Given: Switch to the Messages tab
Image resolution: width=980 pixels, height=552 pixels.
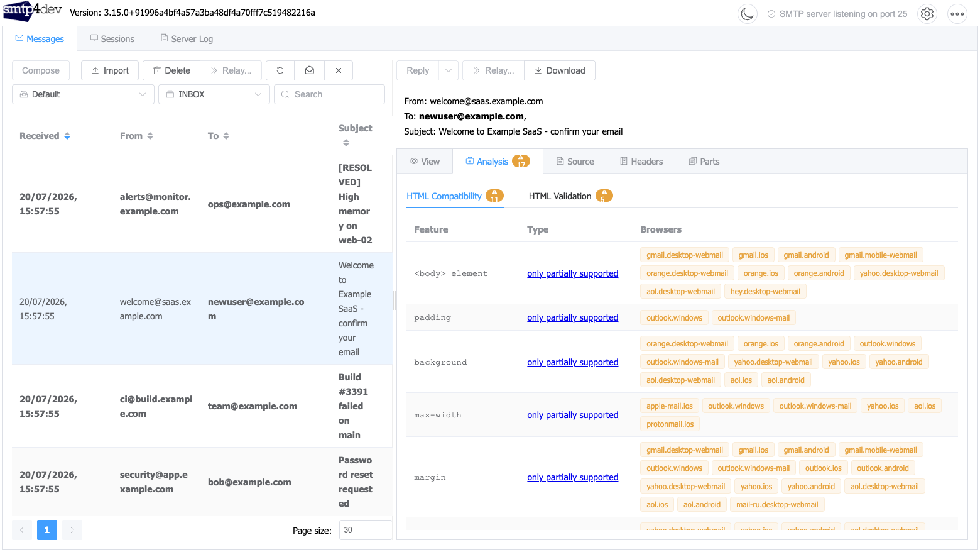Looking at the screenshot, I should [x=40, y=39].
